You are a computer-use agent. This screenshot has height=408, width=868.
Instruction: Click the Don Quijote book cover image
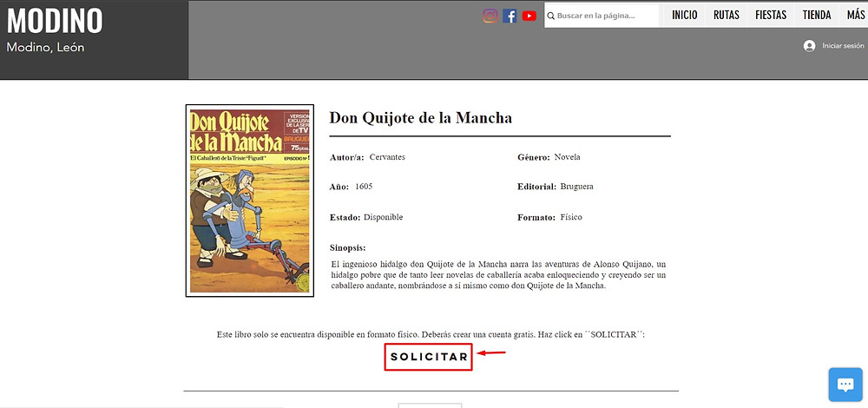click(x=250, y=201)
